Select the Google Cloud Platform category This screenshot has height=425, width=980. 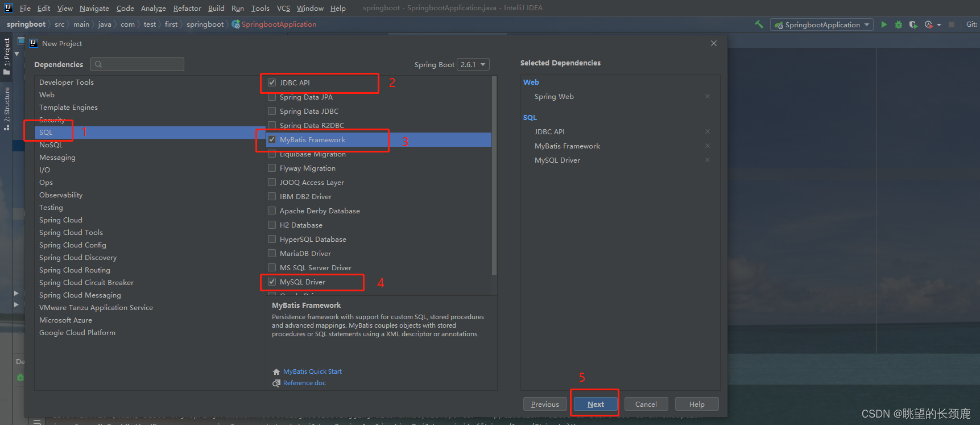click(150, 332)
